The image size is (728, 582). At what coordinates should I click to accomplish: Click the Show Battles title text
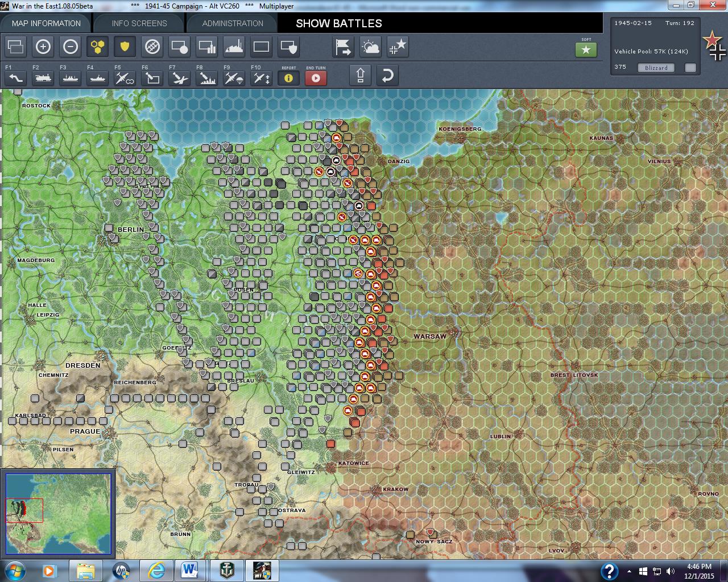(339, 23)
